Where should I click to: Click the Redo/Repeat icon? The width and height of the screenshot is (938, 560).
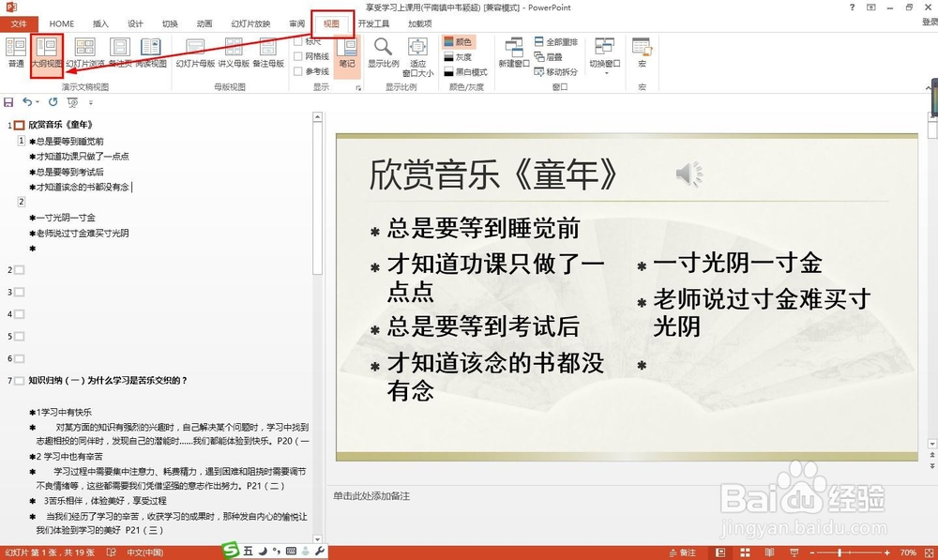click(x=53, y=101)
